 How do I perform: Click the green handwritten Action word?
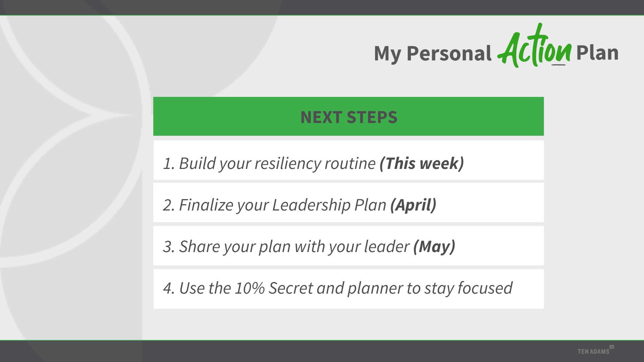(535, 46)
